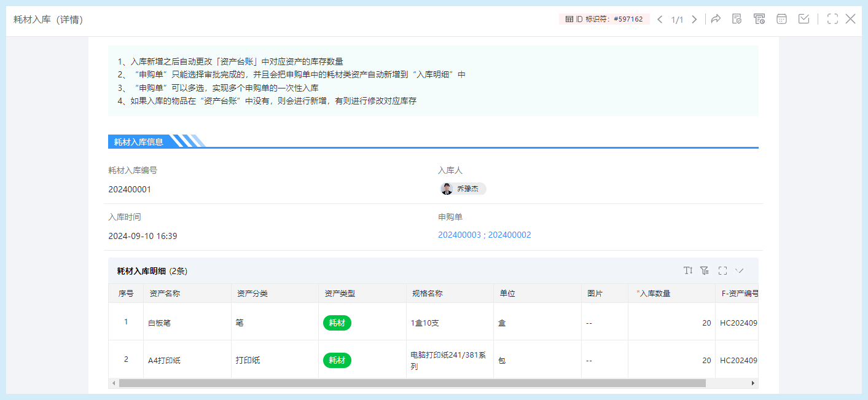Open the document shield icon in header

737,19
